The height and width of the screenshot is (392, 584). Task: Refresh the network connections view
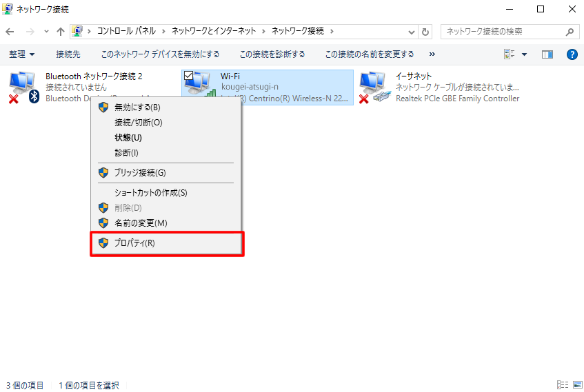point(425,32)
